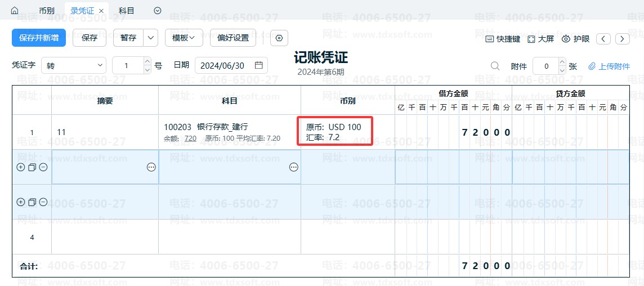Screen dimensions: 644x286
Task: Open the tab list circle-chevron icon
Action: (x=158, y=11)
